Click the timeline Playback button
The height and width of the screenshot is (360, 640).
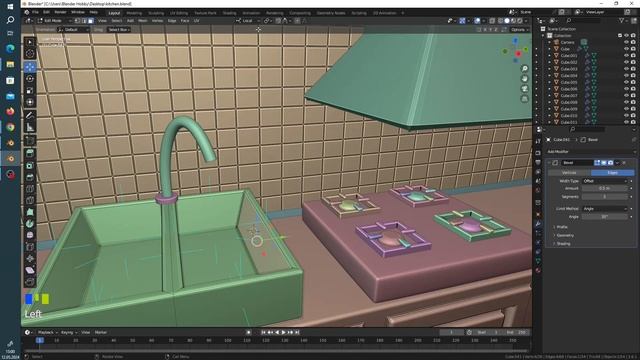point(47,332)
